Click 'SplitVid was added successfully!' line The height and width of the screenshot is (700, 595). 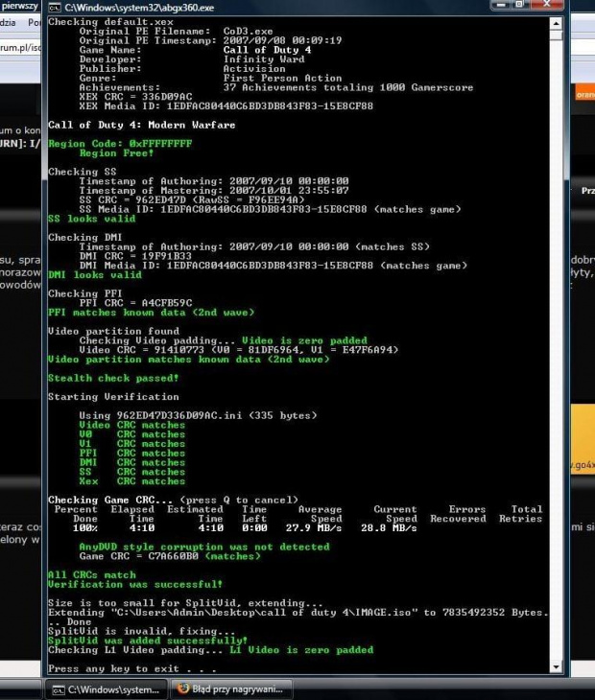[x=148, y=641]
